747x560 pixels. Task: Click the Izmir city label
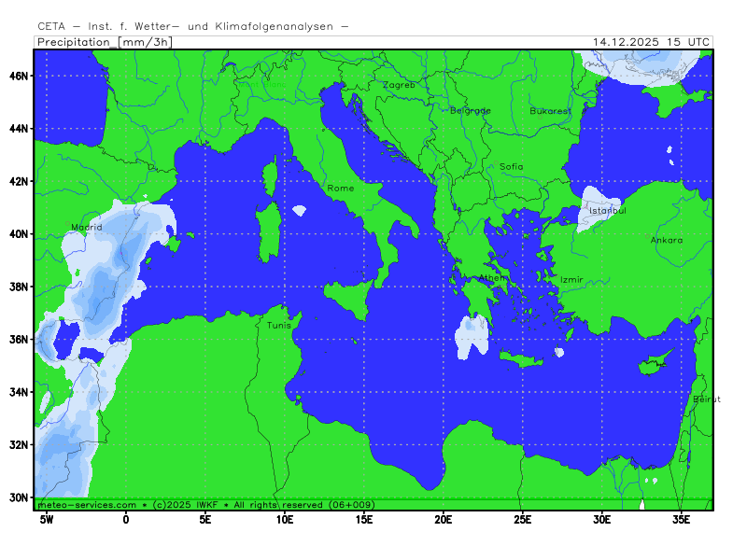[571, 279]
